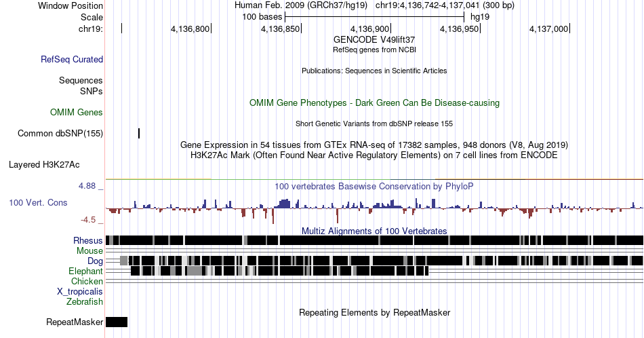Open the RepeatMasker track label
The image size is (644, 338).
pyautogui.click(x=75, y=322)
